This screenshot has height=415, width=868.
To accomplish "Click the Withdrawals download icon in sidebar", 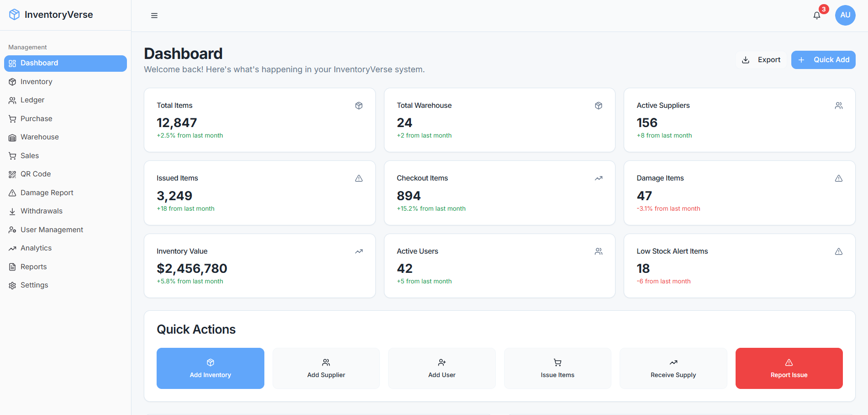I will (12, 211).
